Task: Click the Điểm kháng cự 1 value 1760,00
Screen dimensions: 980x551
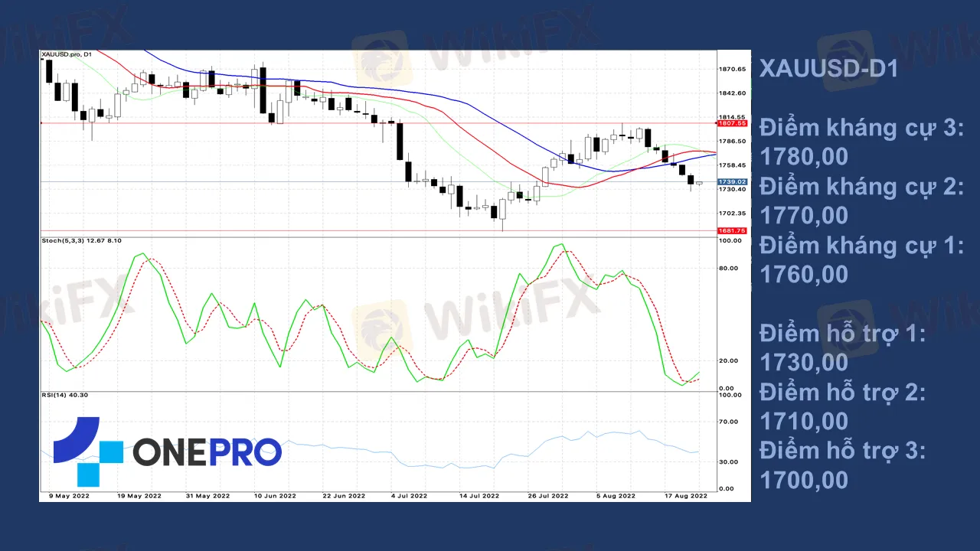Action: [x=804, y=274]
